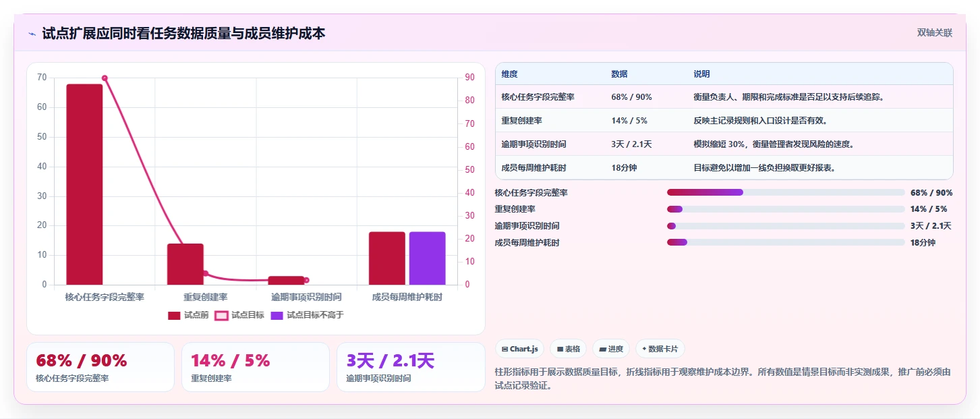Select the 进度 tag chip
The width and height of the screenshot is (980, 419).
(611, 349)
